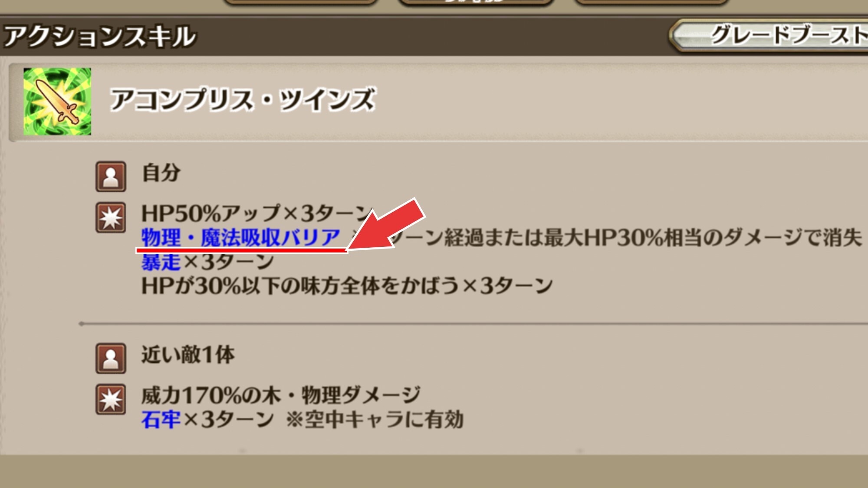Click the 近い敵1体 target label

pyautogui.click(x=188, y=354)
